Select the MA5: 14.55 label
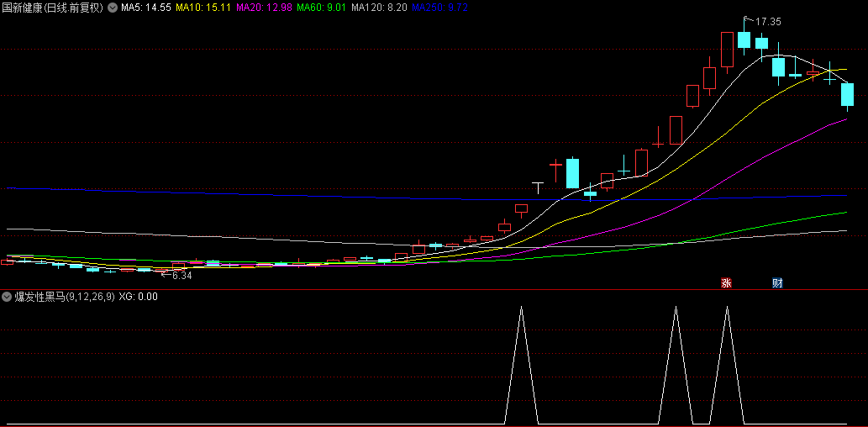The height and width of the screenshot is (427, 868). click(x=145, y=8)
